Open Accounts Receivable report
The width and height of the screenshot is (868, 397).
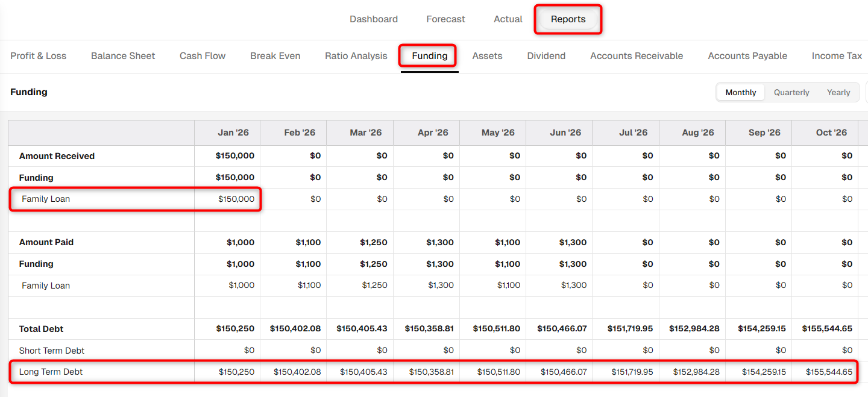tap(637, 56)
